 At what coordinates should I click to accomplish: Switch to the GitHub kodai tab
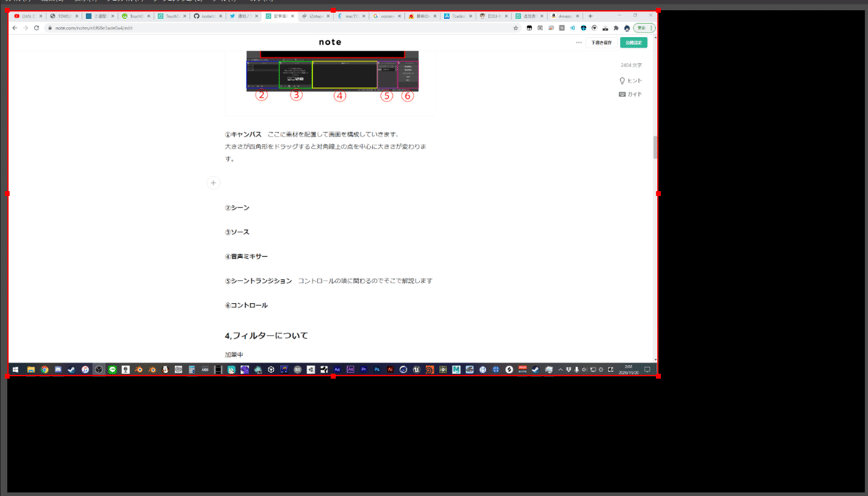tap(206, 16)
